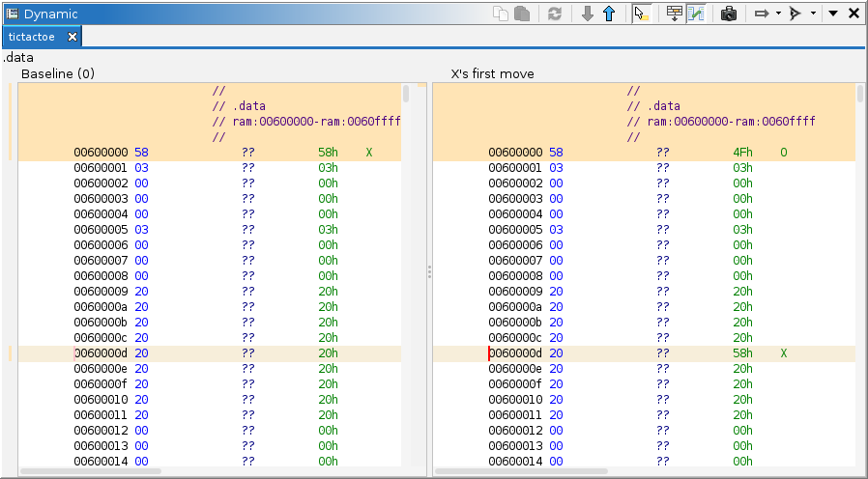
Task: Close the tictactoe tab
Action: pos(72,37)
